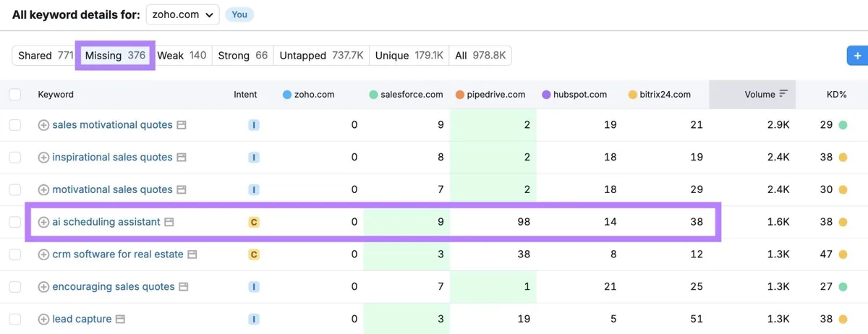Click pipedrive position 98 for 'ai scheduling assistant'
Viewport: 868px width, 334px height.
(x=524, y=222)
